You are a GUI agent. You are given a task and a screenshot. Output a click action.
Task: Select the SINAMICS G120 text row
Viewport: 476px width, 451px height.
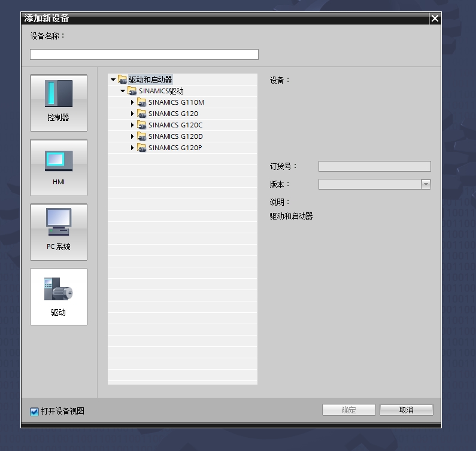tap(173, 114)
